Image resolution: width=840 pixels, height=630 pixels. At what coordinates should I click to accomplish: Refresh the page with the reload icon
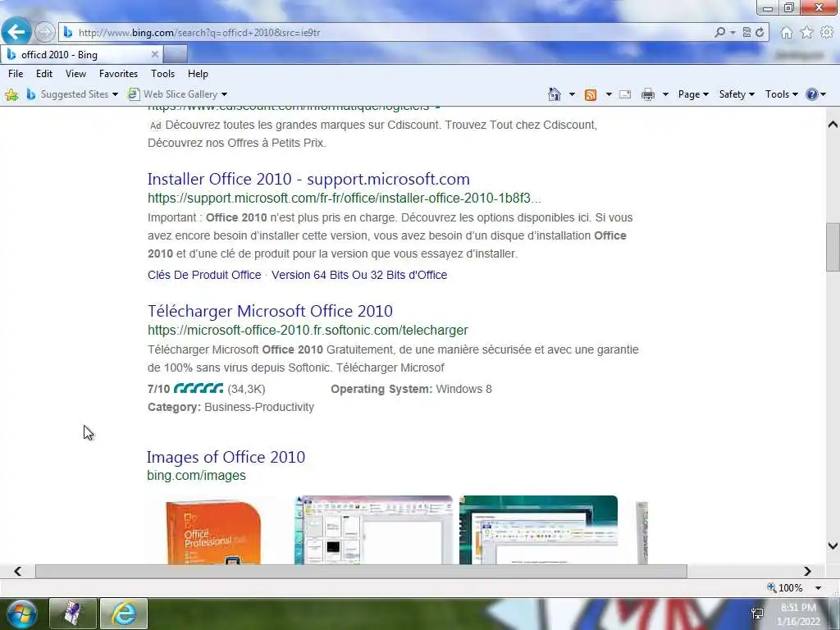[760, 32]
